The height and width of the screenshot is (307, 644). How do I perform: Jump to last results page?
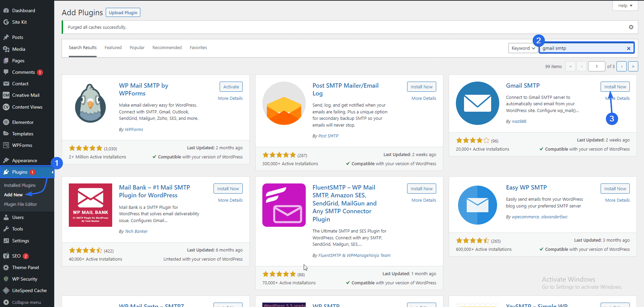pos(633,66)
